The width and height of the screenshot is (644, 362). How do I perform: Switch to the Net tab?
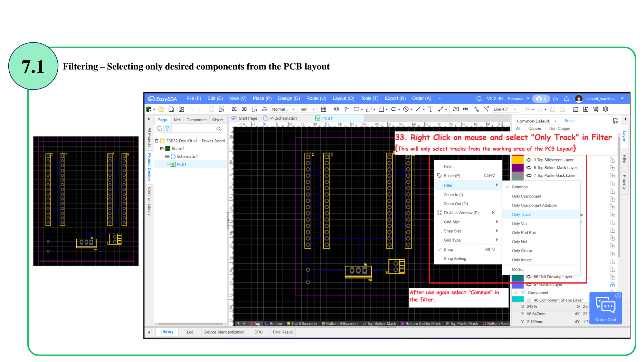tap(177, 120)
